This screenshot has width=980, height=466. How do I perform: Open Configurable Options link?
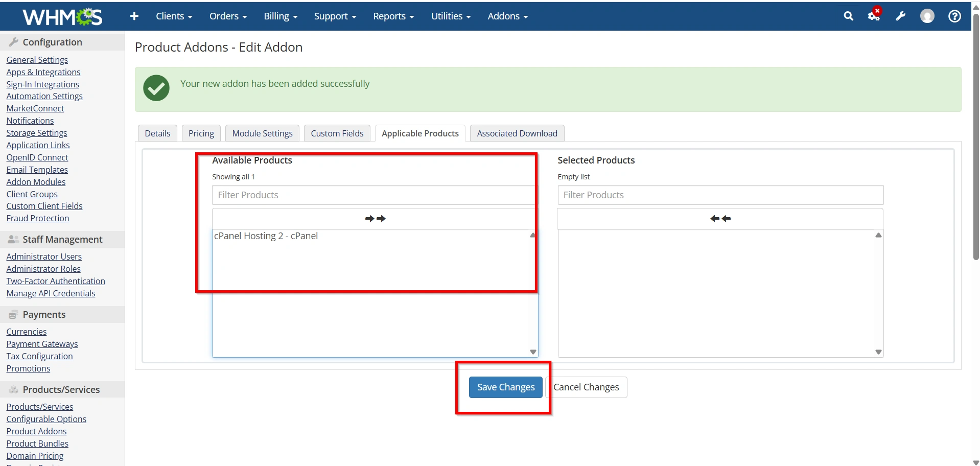pyautogui.click(x=46, y=419)
